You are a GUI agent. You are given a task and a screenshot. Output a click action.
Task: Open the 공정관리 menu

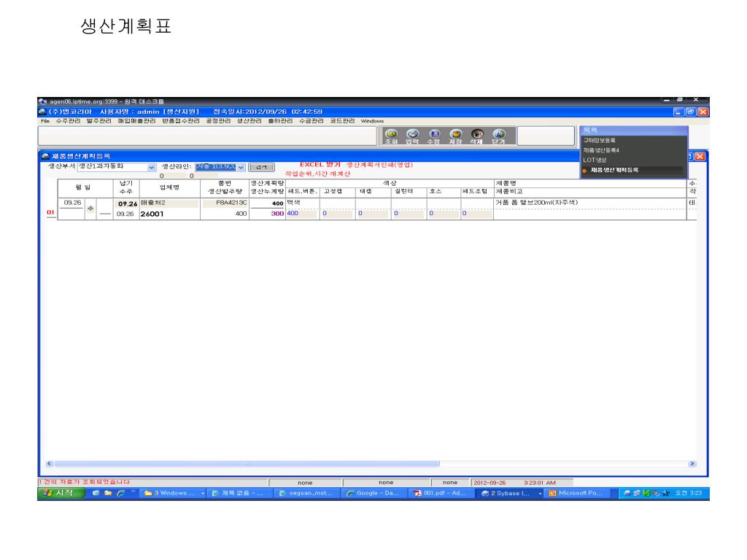218,121
